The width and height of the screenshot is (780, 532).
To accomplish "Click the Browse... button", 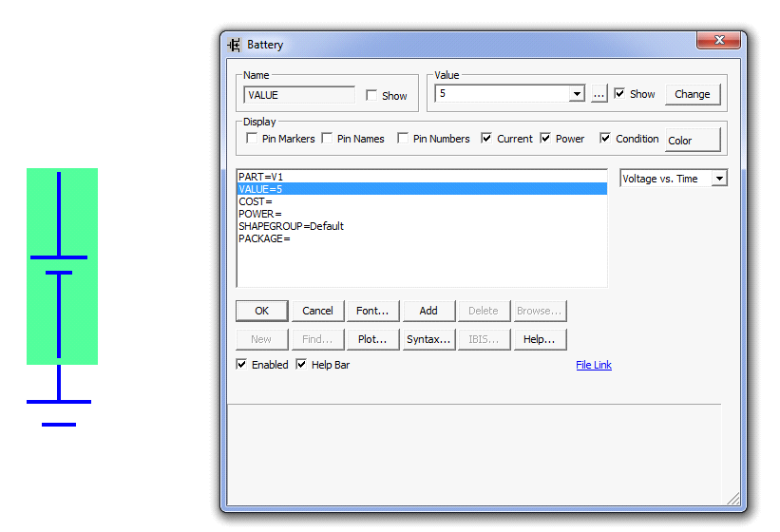I will (x=540, y=311).
